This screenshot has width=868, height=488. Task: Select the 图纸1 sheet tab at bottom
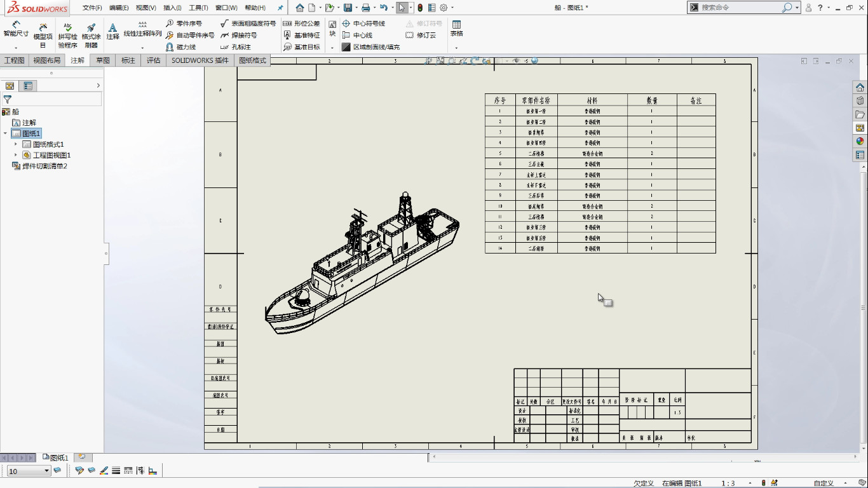[55, 457]
